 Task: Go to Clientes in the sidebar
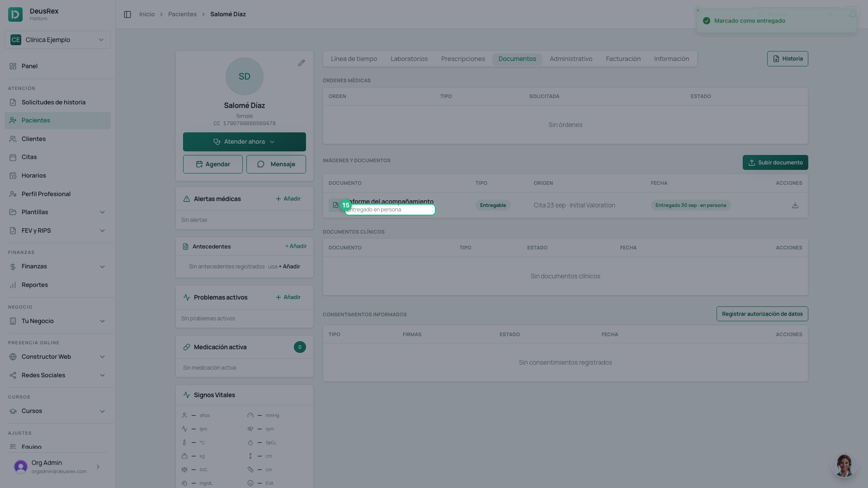click(x=57, y=139)
